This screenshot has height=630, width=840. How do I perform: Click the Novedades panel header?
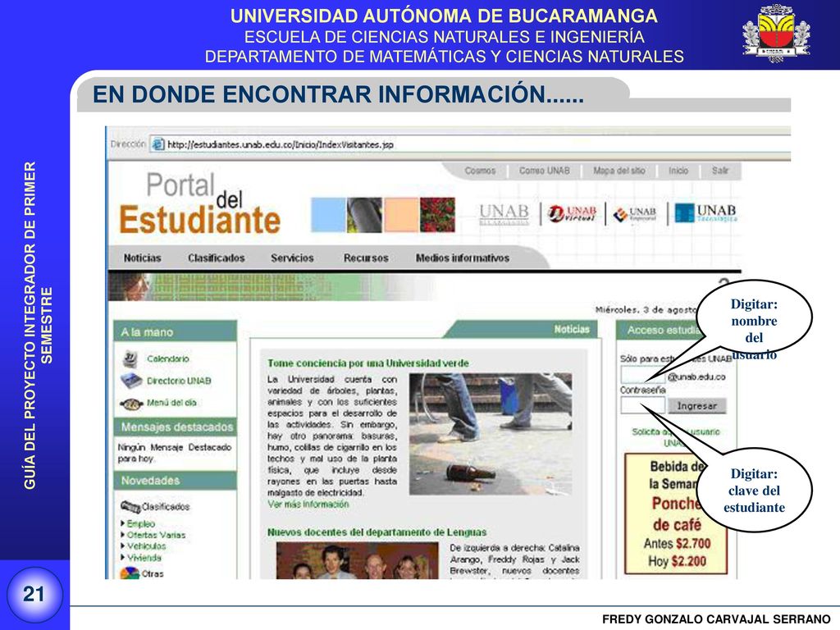tap(176, 481)
